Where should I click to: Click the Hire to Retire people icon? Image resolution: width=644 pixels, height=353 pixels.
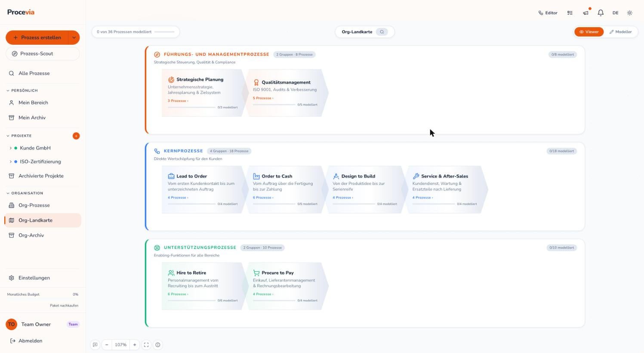[171, 273]
